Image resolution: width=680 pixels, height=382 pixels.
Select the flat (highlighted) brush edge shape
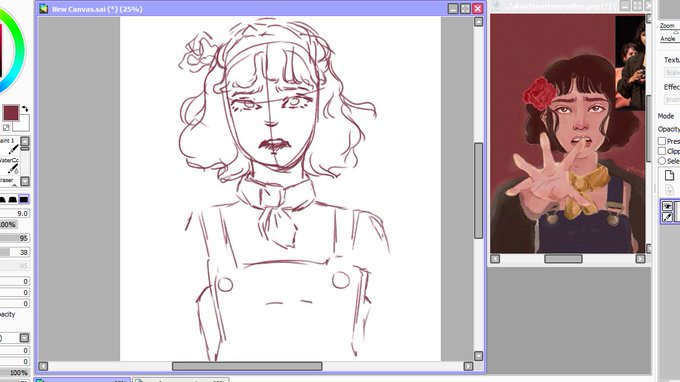[24, 199]
